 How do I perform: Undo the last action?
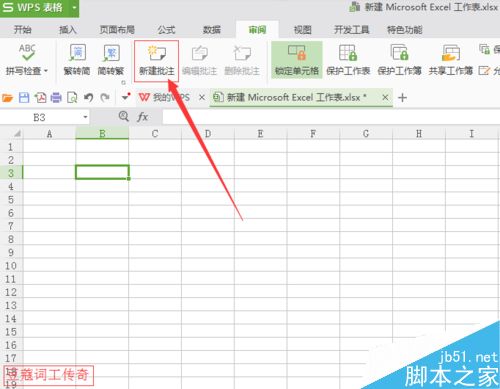click(88, 98)
